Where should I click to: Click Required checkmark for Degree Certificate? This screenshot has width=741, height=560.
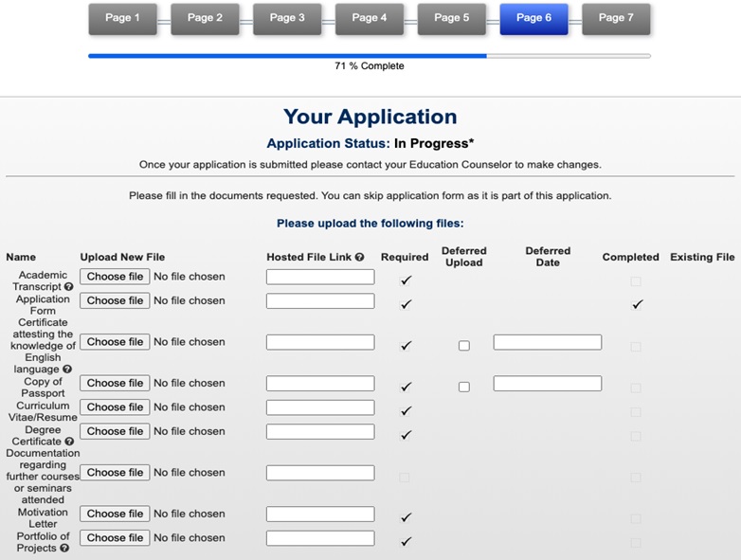(x=405, y=435)
